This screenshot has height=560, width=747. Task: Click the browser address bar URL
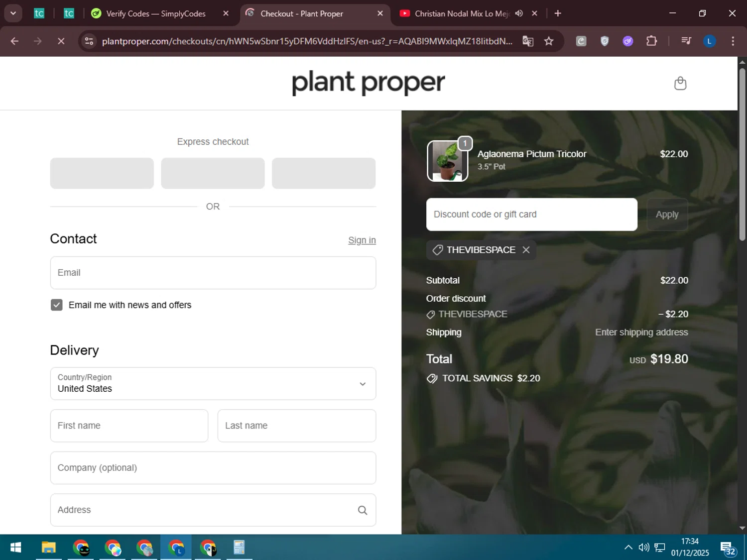pos(307,41)
